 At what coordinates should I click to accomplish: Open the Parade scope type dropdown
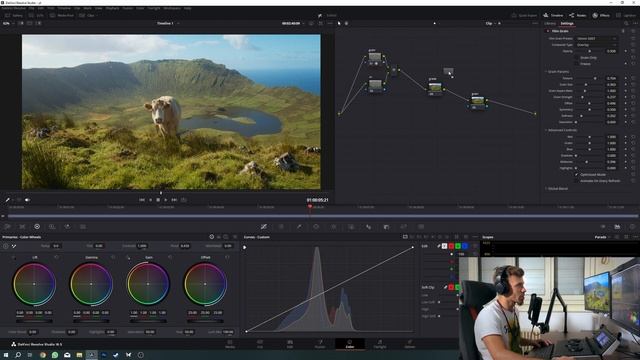(x=602, y=237)
